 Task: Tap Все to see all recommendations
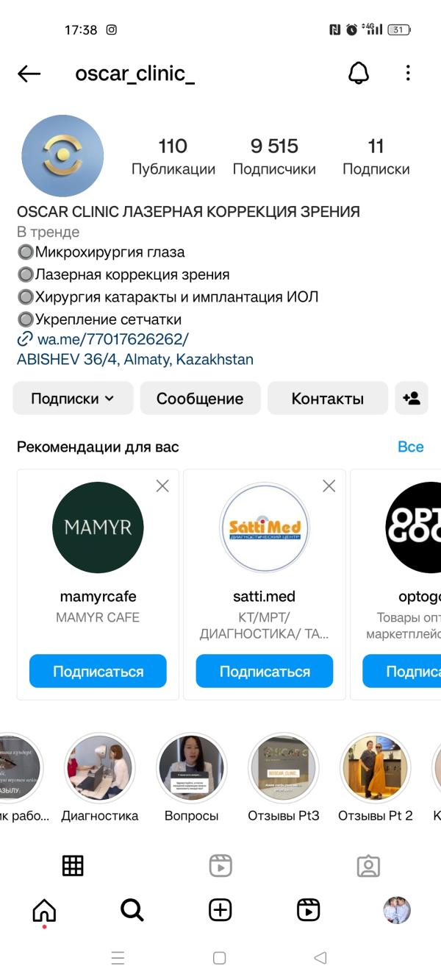pos(410,447)
